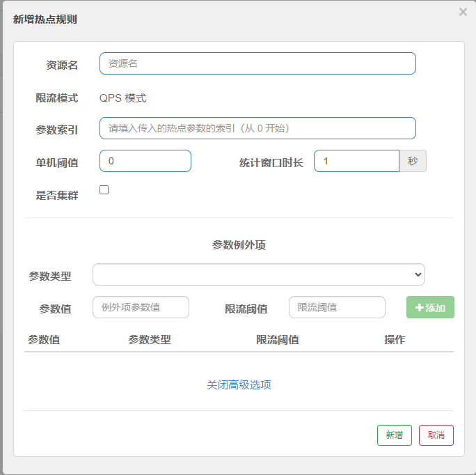Click the 参数值 table column header
This screenshot has width=476, height=475.
point(44,339)
